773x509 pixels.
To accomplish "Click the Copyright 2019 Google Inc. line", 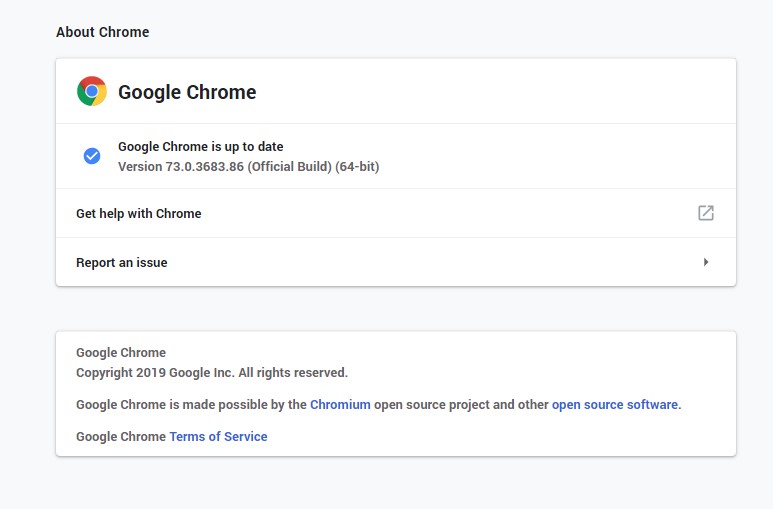I will 212,373.
